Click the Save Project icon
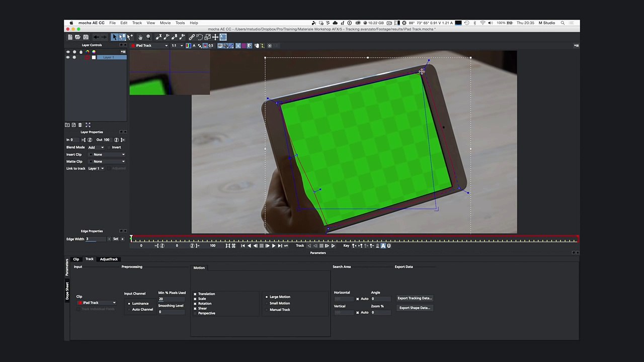 [86, 37]
